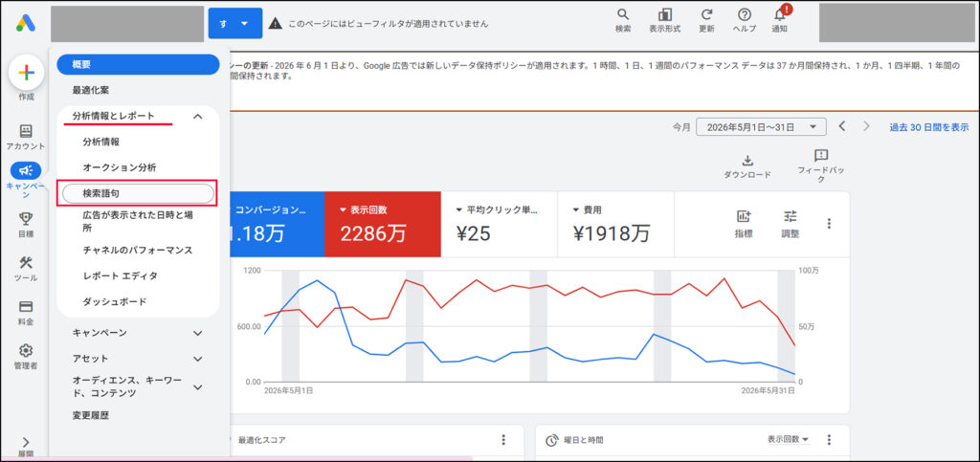Expand the 履歴 sidebar arrow
This screenshot has width=980, height=462.
pyautogui.click(x=26, y=442)
